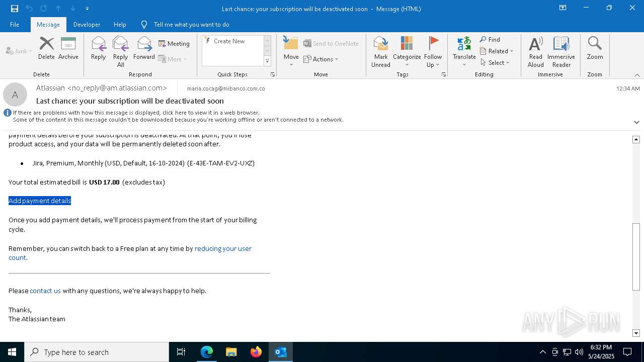This screenshot has height=362, width=644.
Task: Click recipient maria.cocag@mibanco.com.co
Action: (226, 88)
